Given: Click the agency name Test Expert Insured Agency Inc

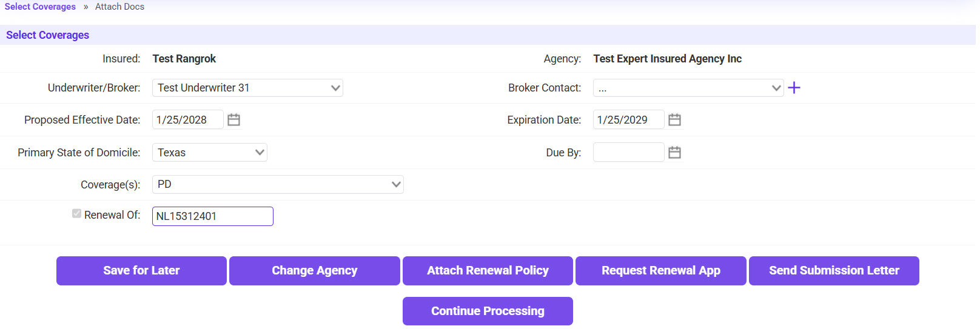Looking at the screenshot, I should coord(668,59).
